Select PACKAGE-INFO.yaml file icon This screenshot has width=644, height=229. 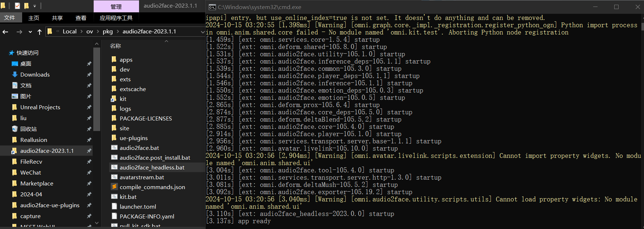click(114, 216)
